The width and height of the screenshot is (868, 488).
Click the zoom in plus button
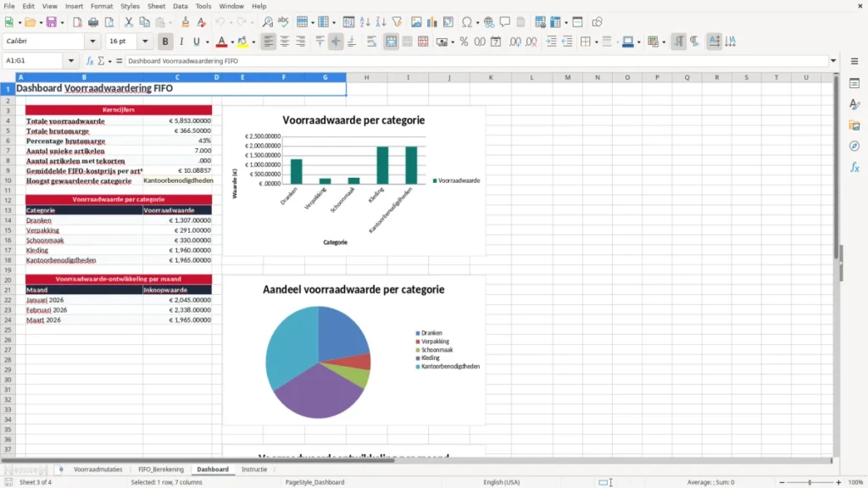[x=838, y=482]
